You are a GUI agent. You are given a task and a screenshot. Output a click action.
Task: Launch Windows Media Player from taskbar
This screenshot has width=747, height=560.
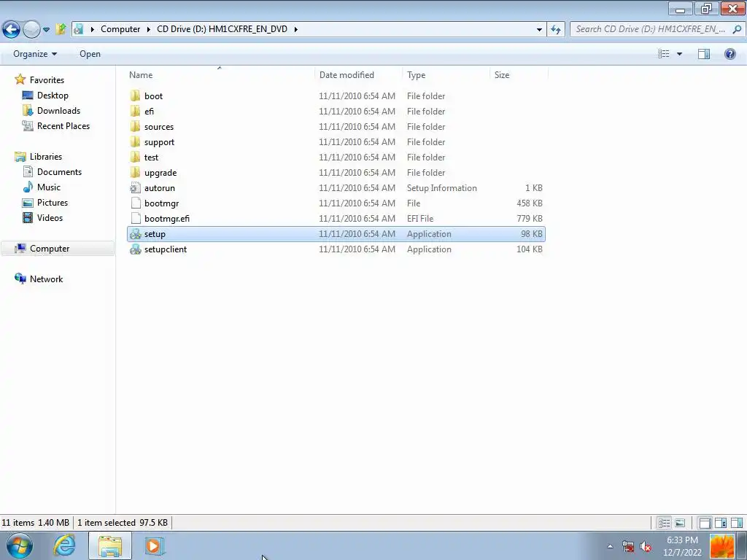(153, 545)
